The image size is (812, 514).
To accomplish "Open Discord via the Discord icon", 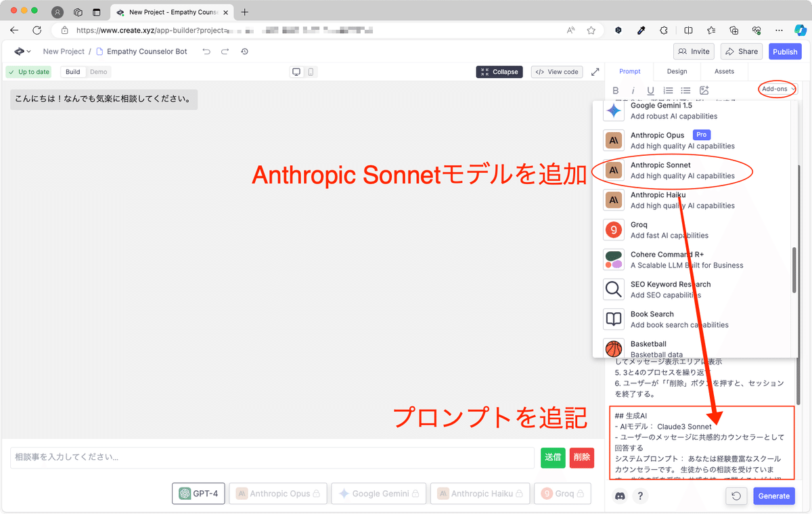I will (x=620, y=496).
